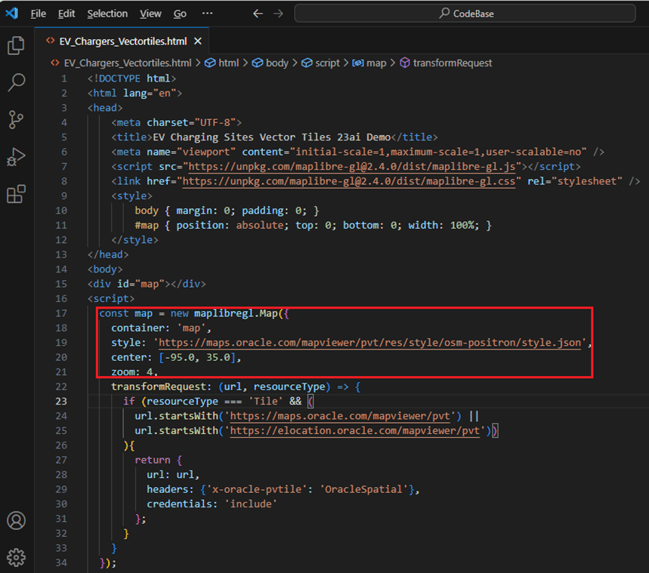Expand the hidden menus ellipsis

207,13
